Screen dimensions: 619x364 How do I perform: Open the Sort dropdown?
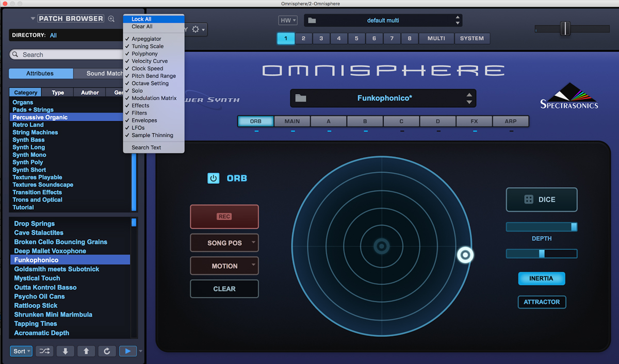tap(21, 351)
